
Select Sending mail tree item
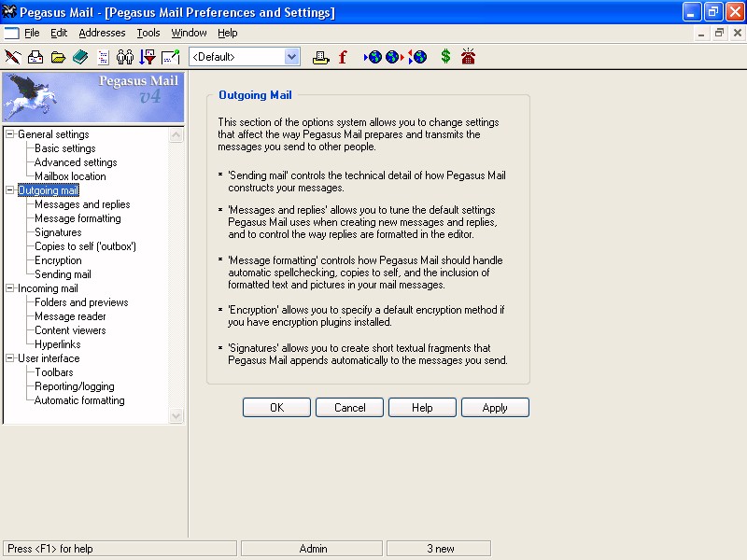[63, 274]
